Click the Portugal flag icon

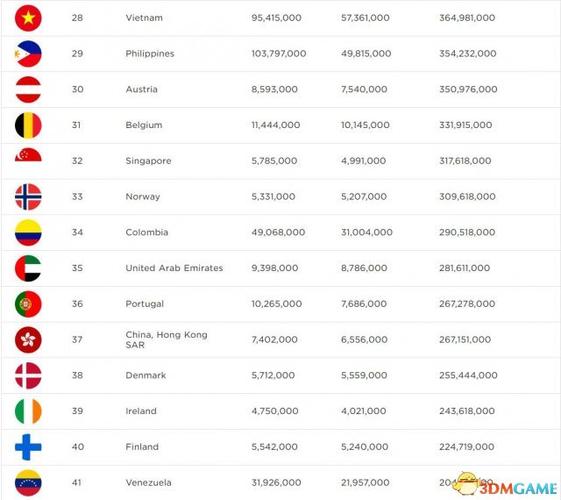[x=28, y=304]
